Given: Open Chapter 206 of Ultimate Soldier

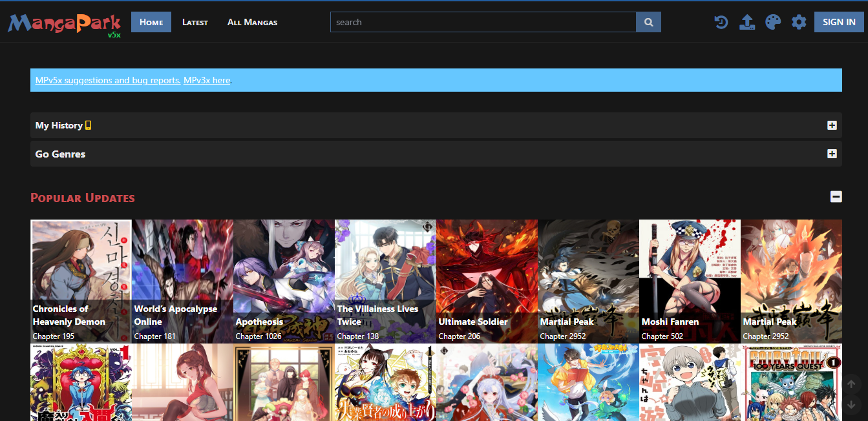Looking at the screenshot, I should pyautogui.click(x=460, y=336).
